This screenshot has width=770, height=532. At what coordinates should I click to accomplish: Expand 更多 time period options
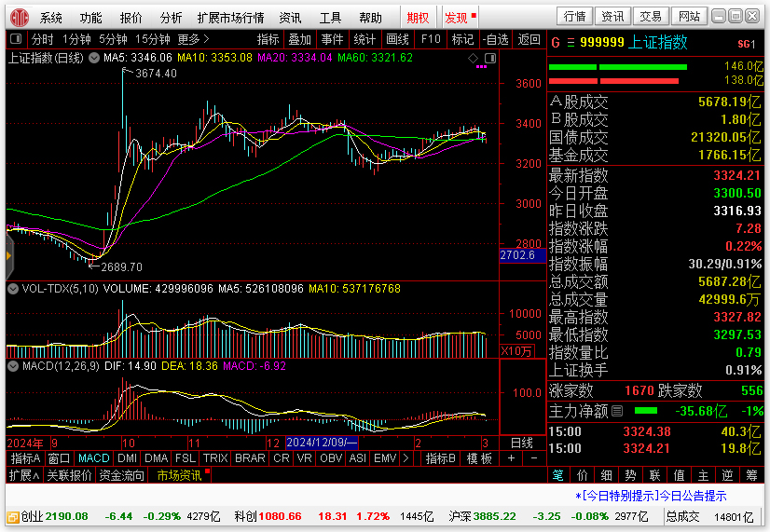194,39
